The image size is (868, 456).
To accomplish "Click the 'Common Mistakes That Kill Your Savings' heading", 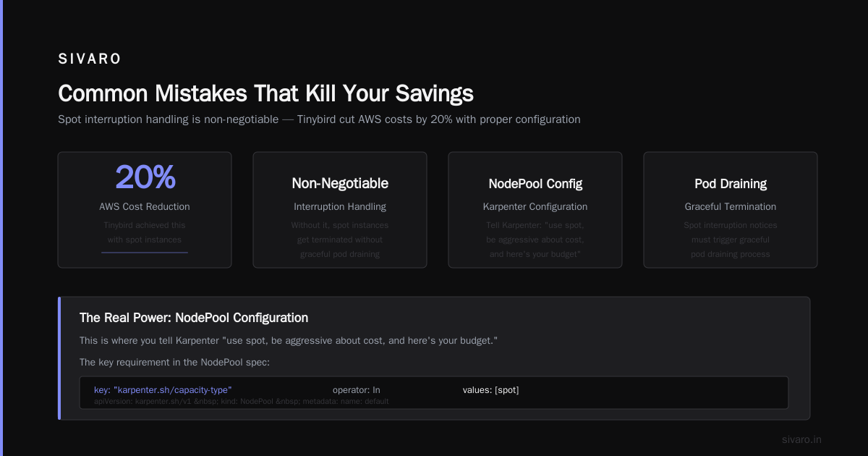I will (x=265, y=93).
